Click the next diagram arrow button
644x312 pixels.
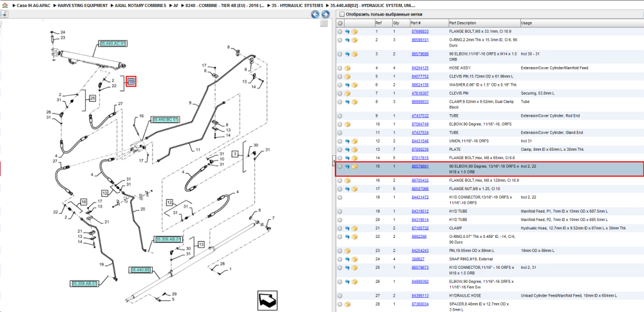click(325, 15)
